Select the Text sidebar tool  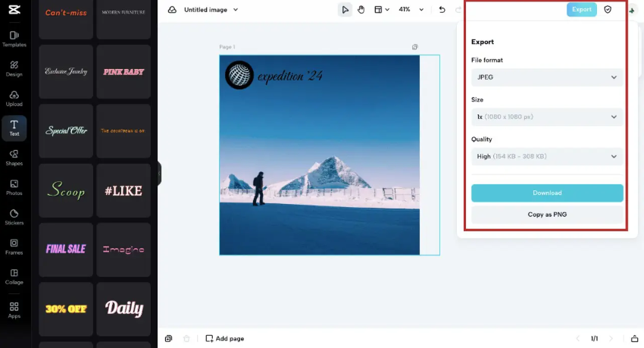pyautogui.click(x=14, y=128)
